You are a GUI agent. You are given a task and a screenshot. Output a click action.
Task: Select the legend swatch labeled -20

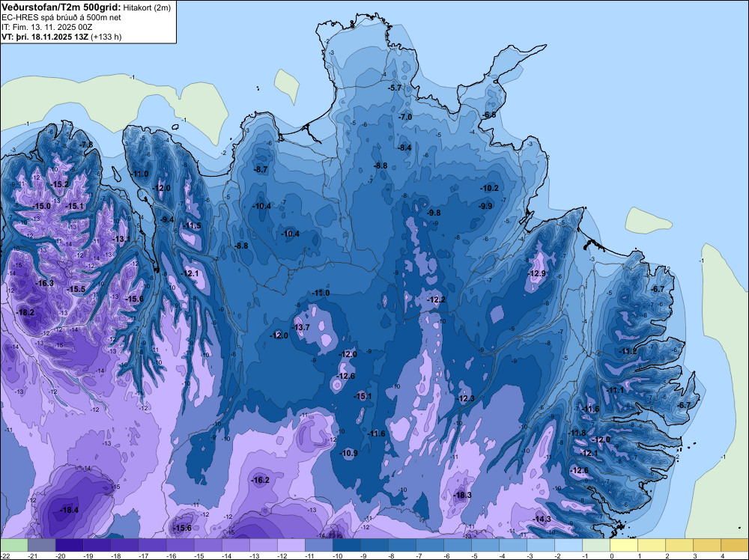(69, 545)
